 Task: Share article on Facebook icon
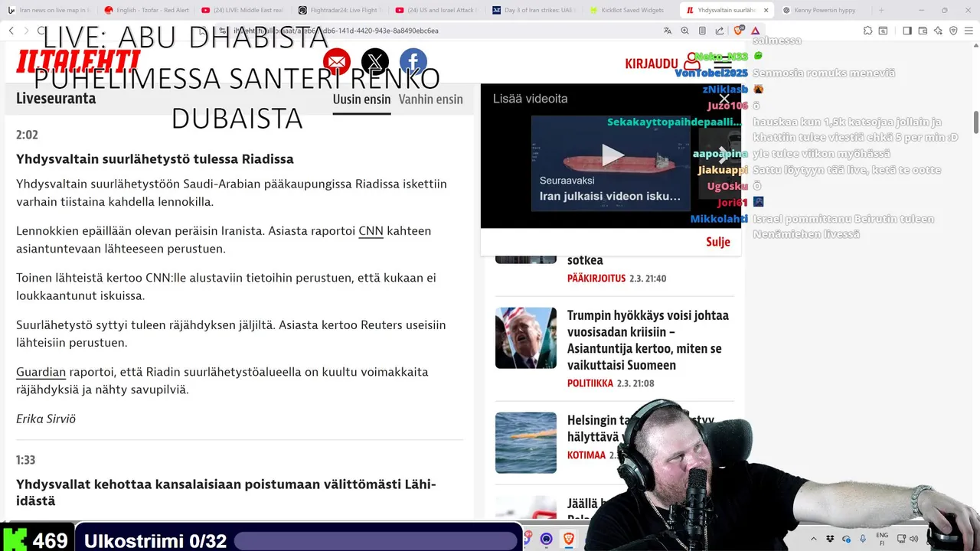tap(413, 63)
